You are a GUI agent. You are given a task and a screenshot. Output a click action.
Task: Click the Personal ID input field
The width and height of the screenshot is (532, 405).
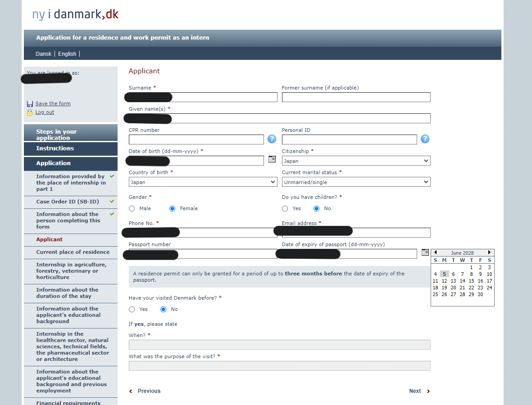[x=349, y=139]
